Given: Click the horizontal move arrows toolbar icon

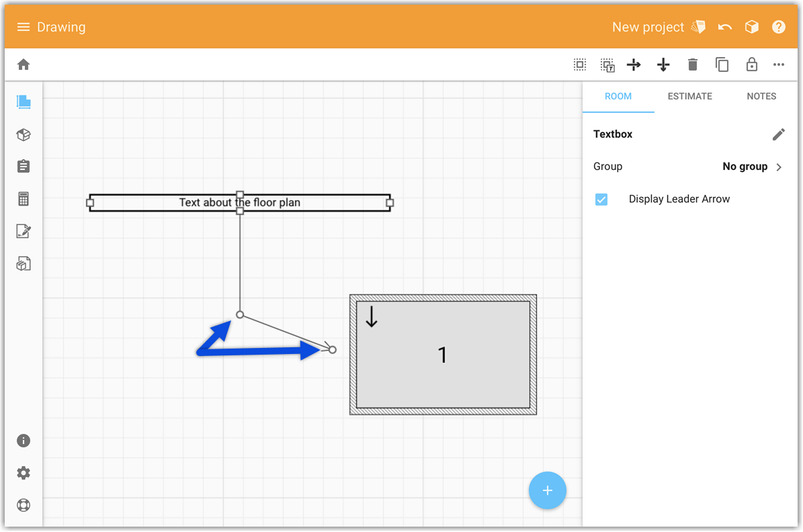Looking at the screenshot, I should (634, 64).
